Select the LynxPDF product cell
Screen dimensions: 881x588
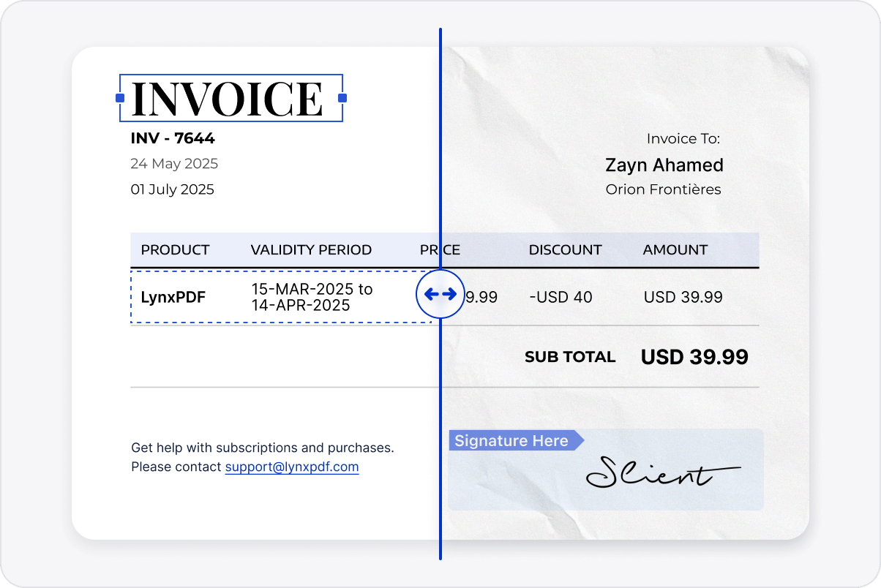173,297
